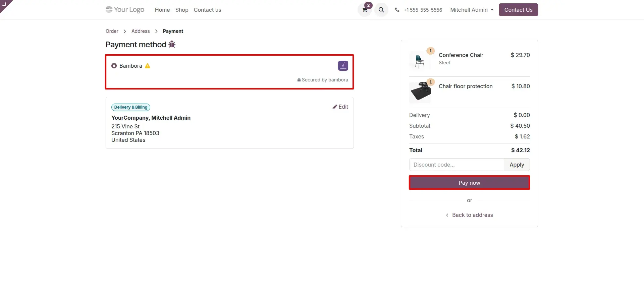Click Edit on the address card
The image size is (644, 300).
(x=340, y=107)
